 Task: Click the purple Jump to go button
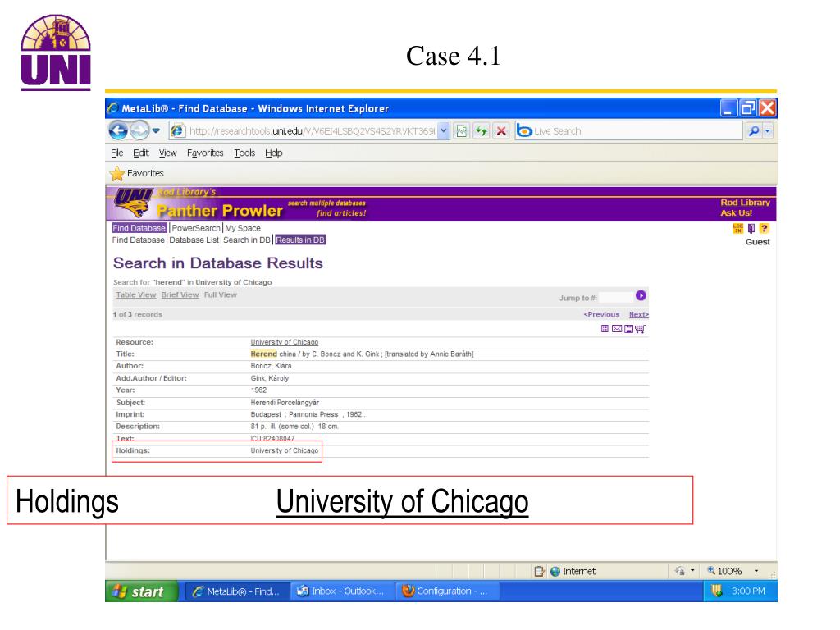[641, 295]
